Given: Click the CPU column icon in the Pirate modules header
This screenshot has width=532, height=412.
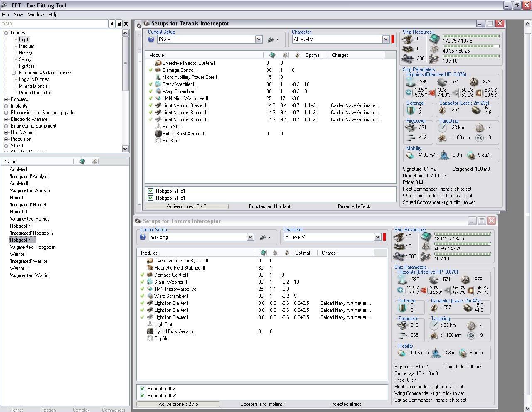Looking at the screenshot, I should point(272,55).
